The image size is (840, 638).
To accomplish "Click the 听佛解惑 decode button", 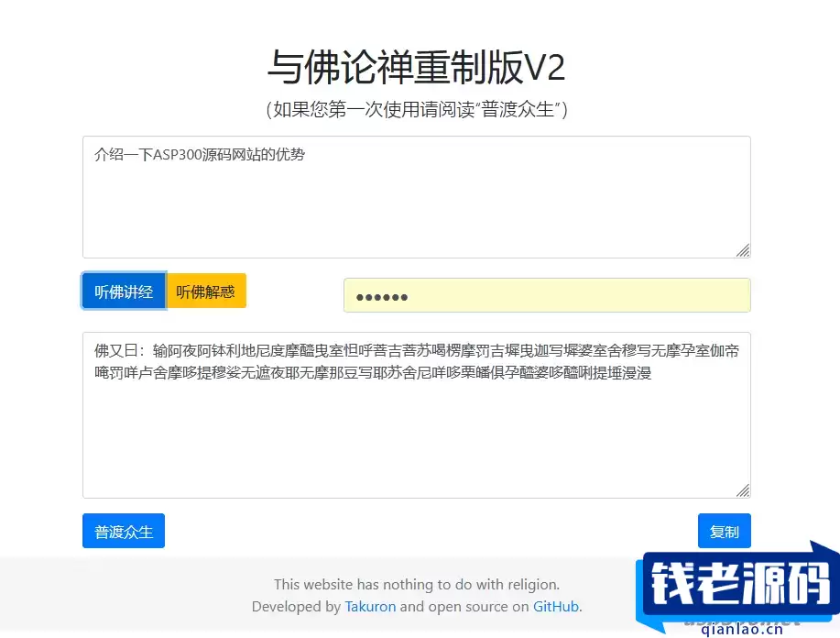I will (x=206, y=291).
